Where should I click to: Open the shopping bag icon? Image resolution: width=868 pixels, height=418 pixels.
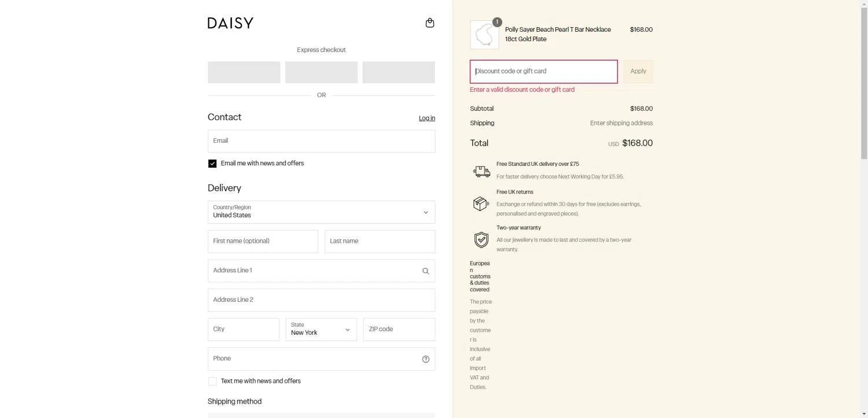[x=429, y=23]
